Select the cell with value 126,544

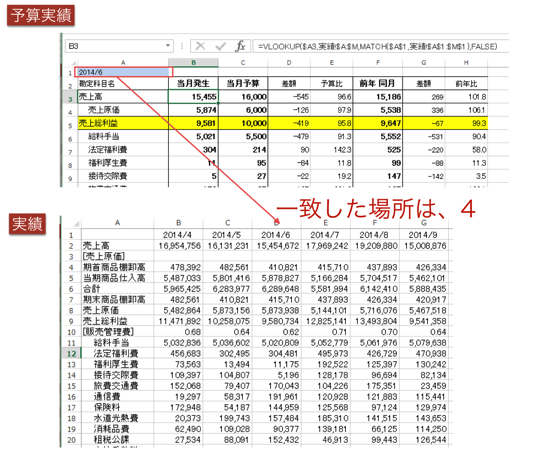(424, 440)
